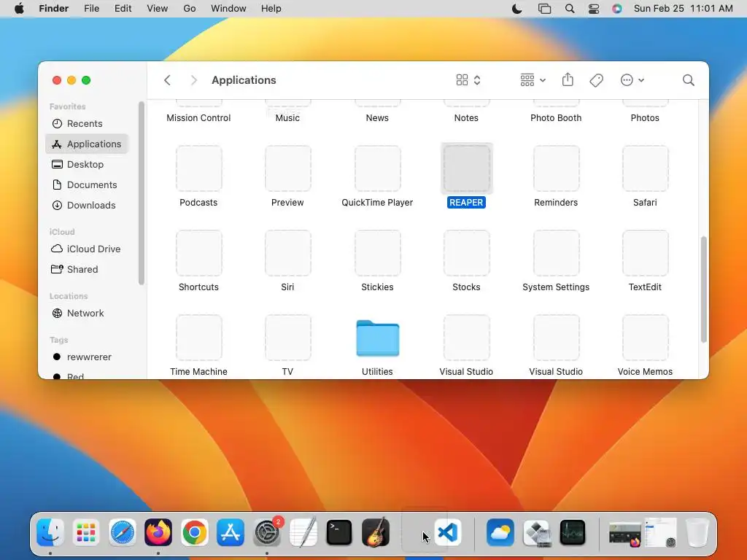
Task: Click the sidebar vertical scrollbar
Action: pos(142,192)
